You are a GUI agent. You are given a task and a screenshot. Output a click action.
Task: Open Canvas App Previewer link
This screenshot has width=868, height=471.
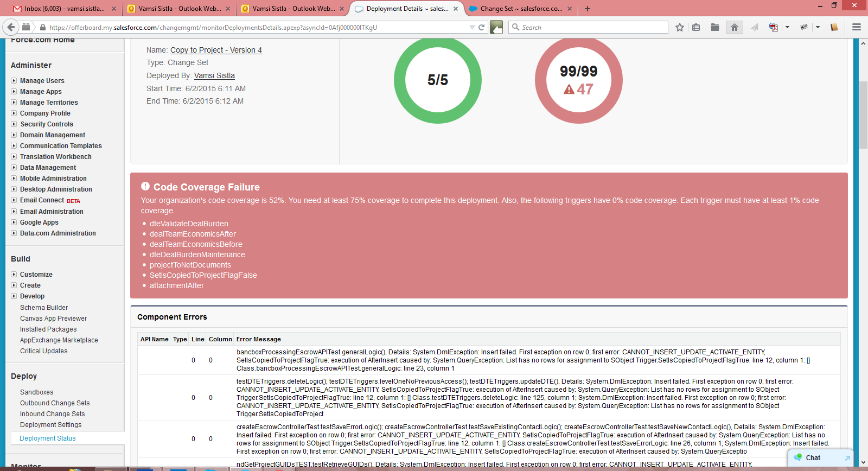(54, 319)
